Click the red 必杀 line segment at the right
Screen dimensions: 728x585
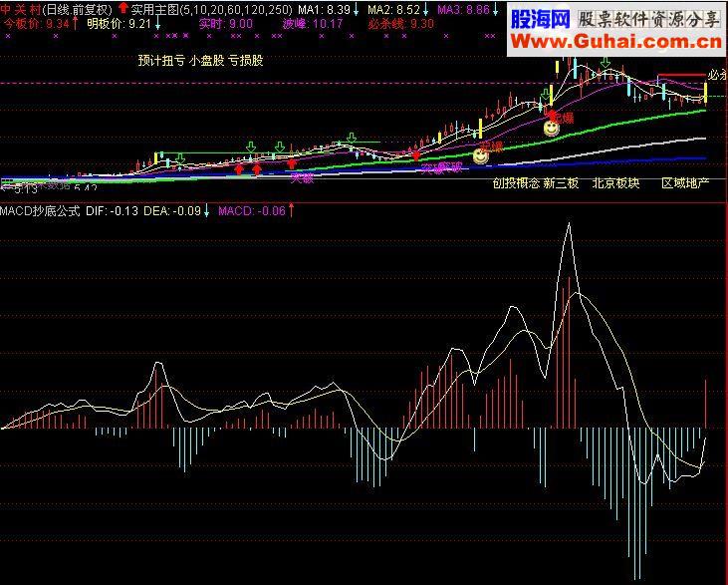(681, 75)
